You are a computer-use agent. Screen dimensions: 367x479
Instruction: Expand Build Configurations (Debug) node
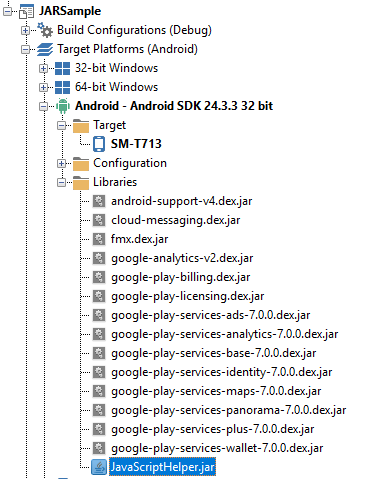click(x=25, y=30)
